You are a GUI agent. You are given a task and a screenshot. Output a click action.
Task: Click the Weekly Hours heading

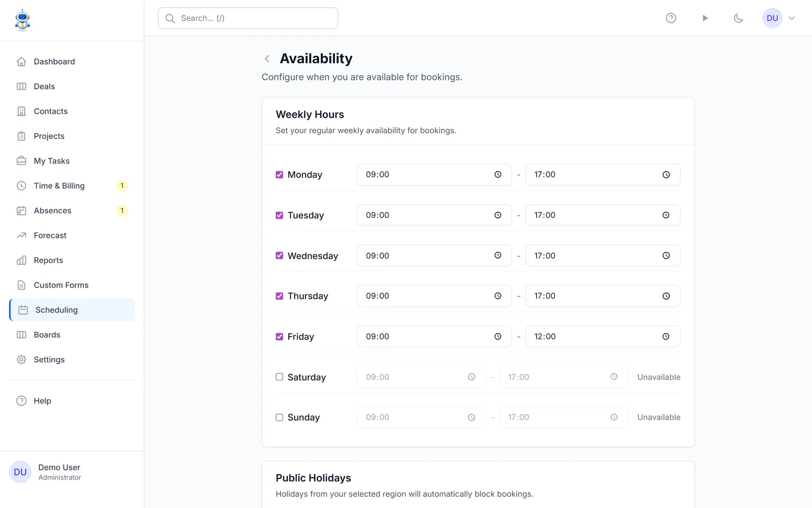(310, 115)
